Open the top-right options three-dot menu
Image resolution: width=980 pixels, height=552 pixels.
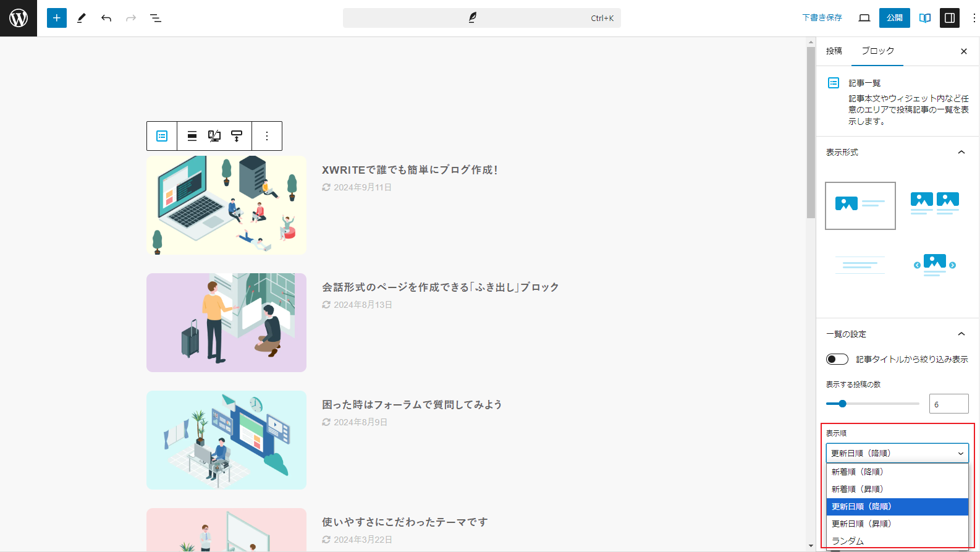[x=974, y=18]
